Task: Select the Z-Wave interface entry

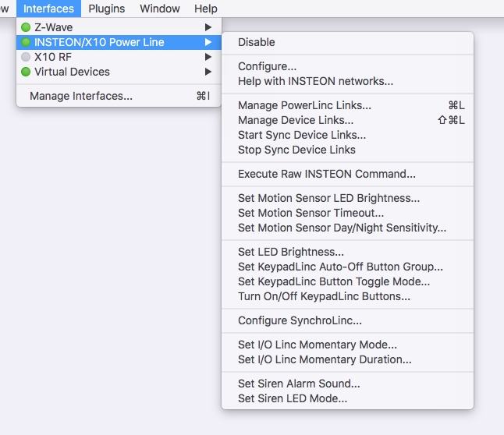Action: click(x=119, y=27)
